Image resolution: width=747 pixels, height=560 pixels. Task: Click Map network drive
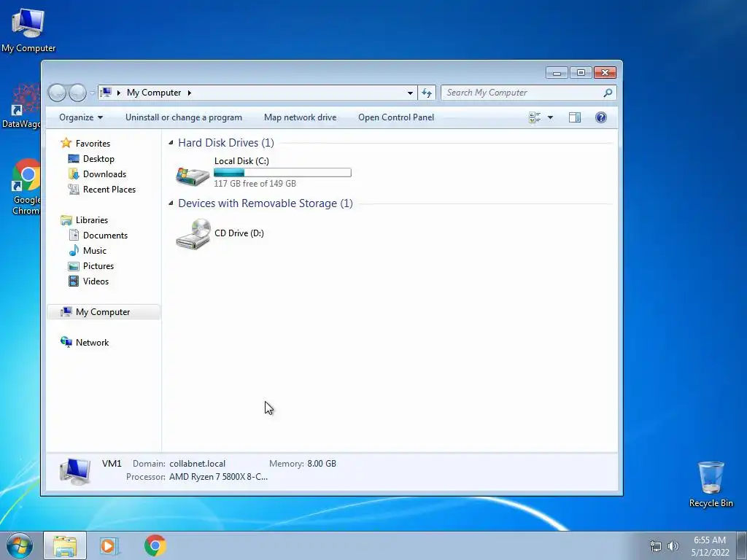(x=300, y=117)
